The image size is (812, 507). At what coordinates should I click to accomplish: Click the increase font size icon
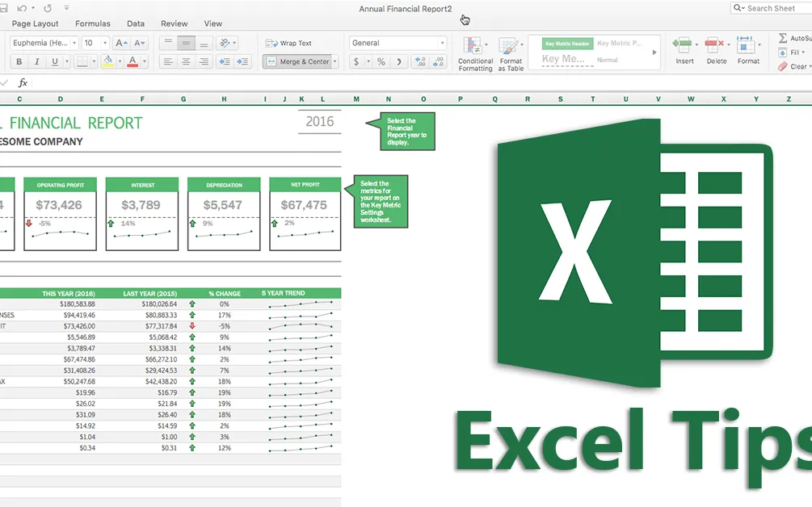coord(121,43)
